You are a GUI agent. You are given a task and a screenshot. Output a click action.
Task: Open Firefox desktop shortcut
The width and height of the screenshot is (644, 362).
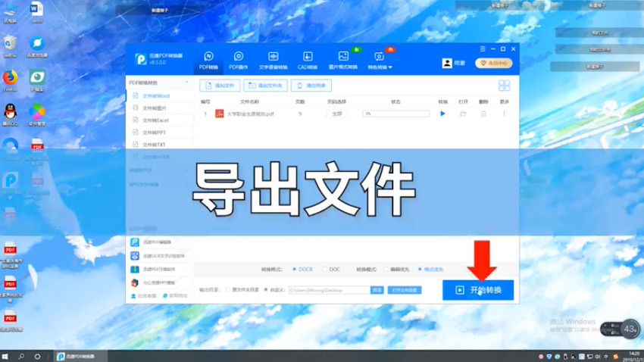tap(11, 80)
